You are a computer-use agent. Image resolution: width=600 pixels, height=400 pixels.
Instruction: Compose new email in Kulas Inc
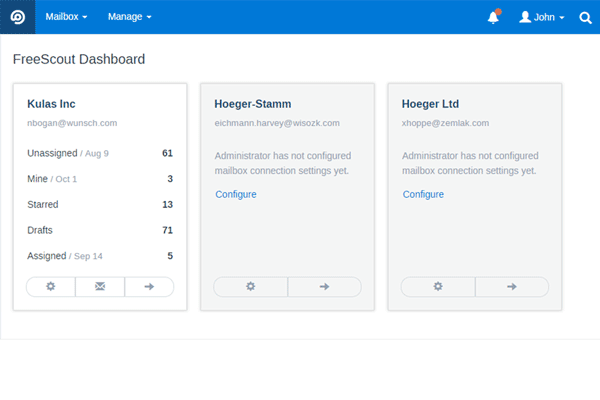pyautogui.click(x=100, y=287)
